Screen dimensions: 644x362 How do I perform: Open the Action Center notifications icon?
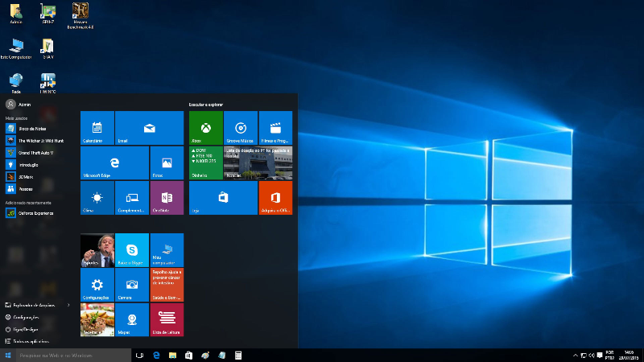pos(600,356)
